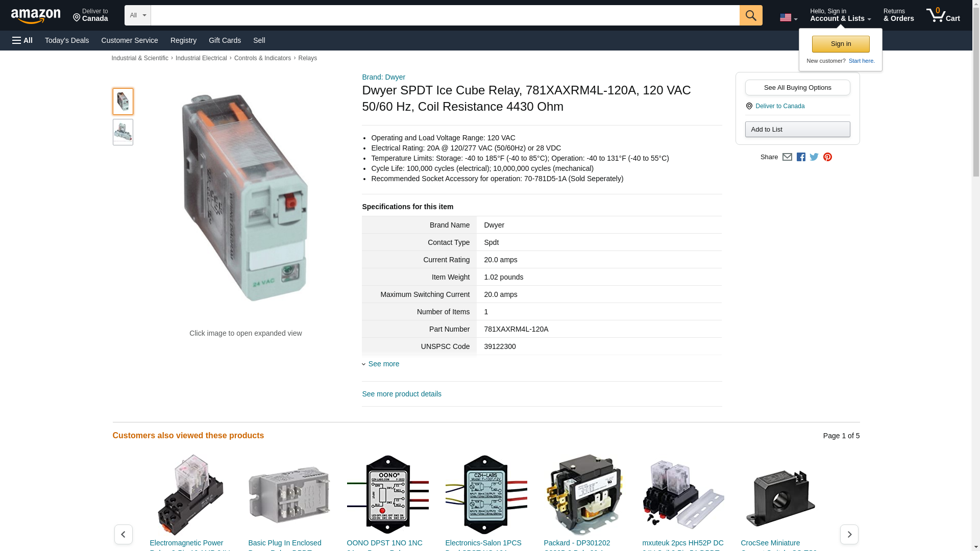Click See All Buying Options button
Screen dimensions: 980x551
coord(797,88)
